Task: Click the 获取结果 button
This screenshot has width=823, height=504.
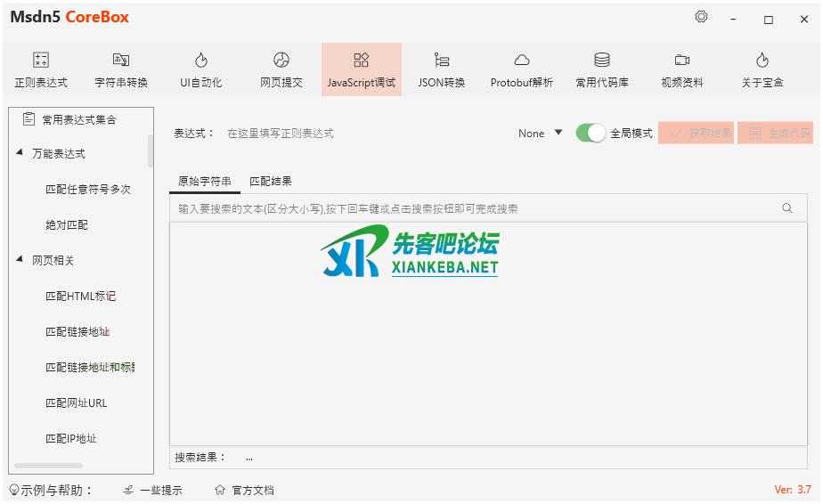Action: 696,133
